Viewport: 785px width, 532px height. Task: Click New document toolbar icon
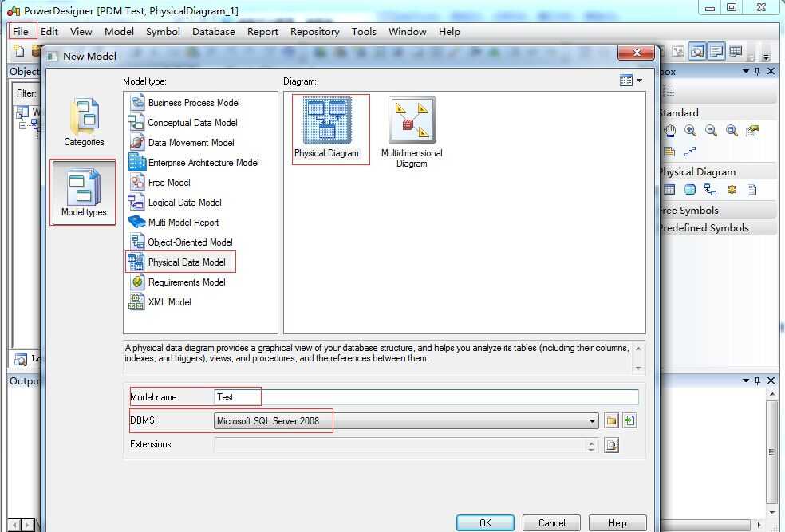tap(19, 51)
